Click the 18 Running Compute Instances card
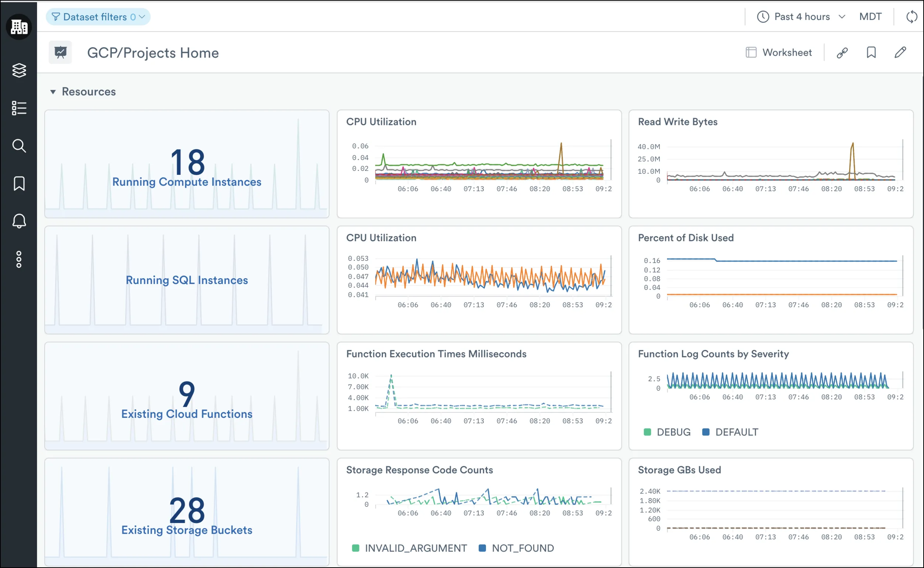924x568 pixels. point(187,164)
